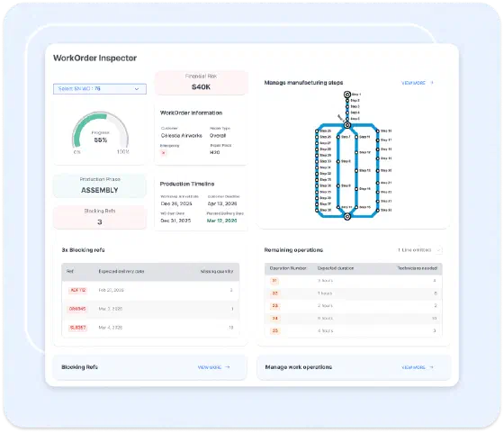Click the bottom junction end node
Viewport: 504px width, 433px height.
347,217
